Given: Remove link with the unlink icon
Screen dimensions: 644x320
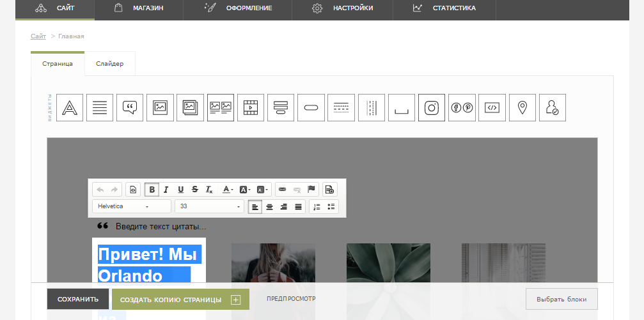Looking at the screenshot, I should [x=297, y=190].
